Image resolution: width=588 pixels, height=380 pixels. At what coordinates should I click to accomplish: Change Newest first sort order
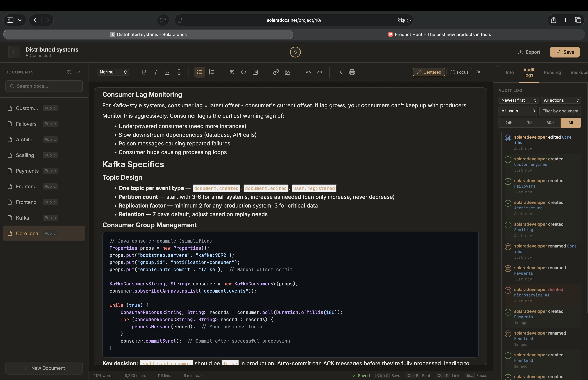pos(518,100)
